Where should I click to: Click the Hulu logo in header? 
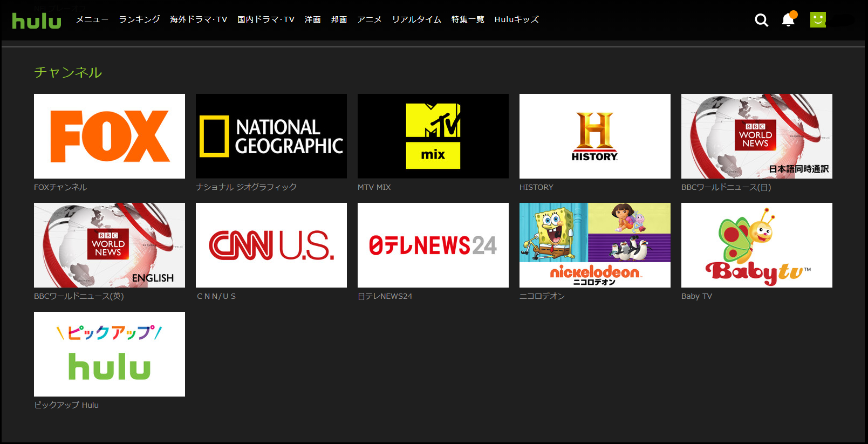[x=37, y=21]
